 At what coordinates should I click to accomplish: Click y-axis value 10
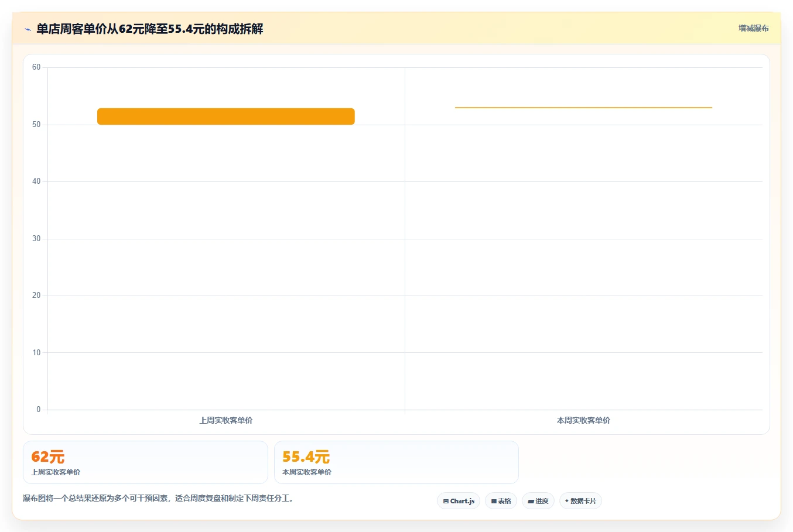tap(36, 353)
